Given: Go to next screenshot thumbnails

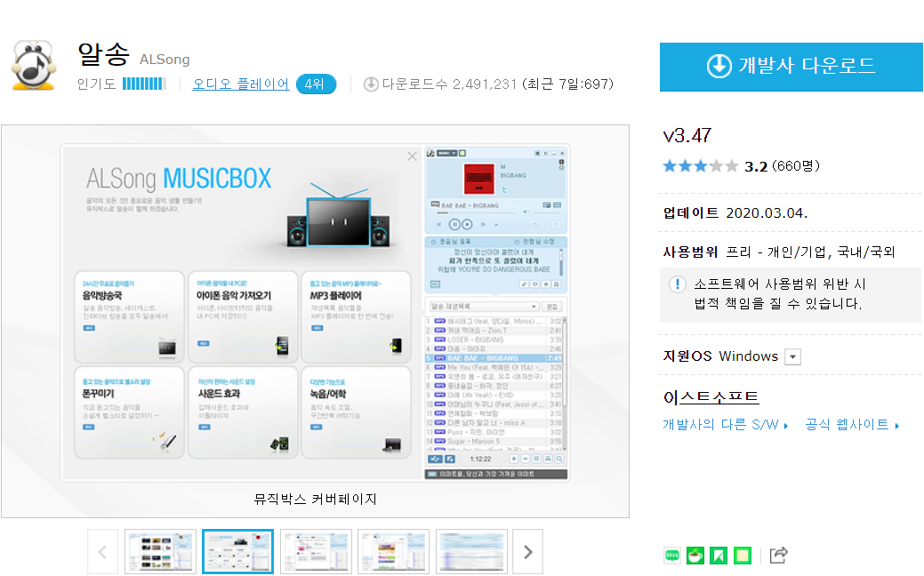Looking at the screenshot, I should (527, 552).
